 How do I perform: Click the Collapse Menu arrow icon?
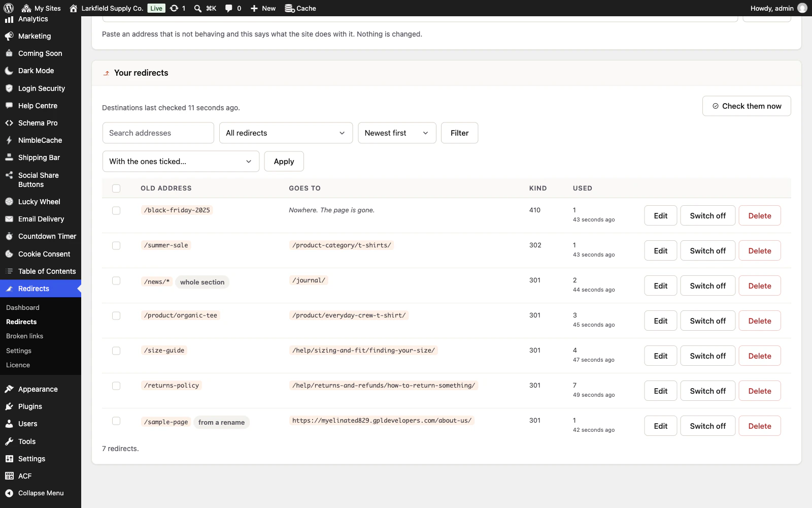pyautogui.click(x=9, y=493)
